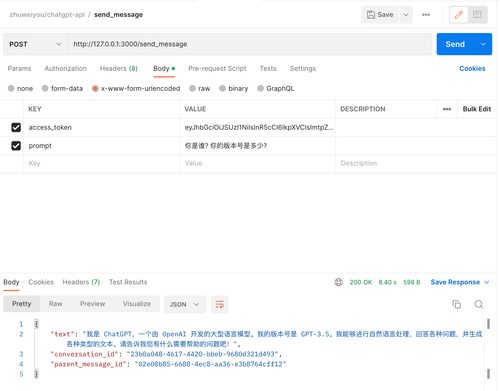Click the access_token value cell
This screenshot has width=500, height=391.
(257, 127)
